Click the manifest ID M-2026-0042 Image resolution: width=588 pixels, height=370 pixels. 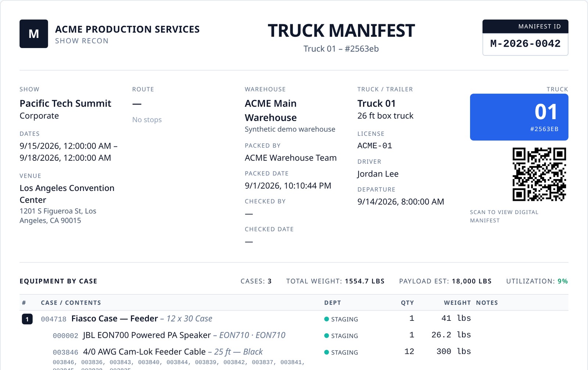(x=525, y=44)
